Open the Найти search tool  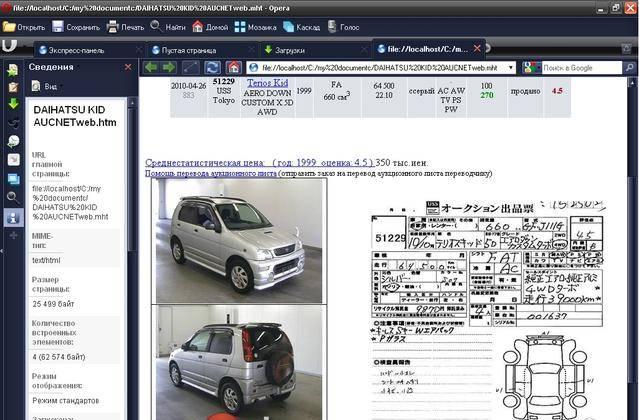tap(168, 27)
